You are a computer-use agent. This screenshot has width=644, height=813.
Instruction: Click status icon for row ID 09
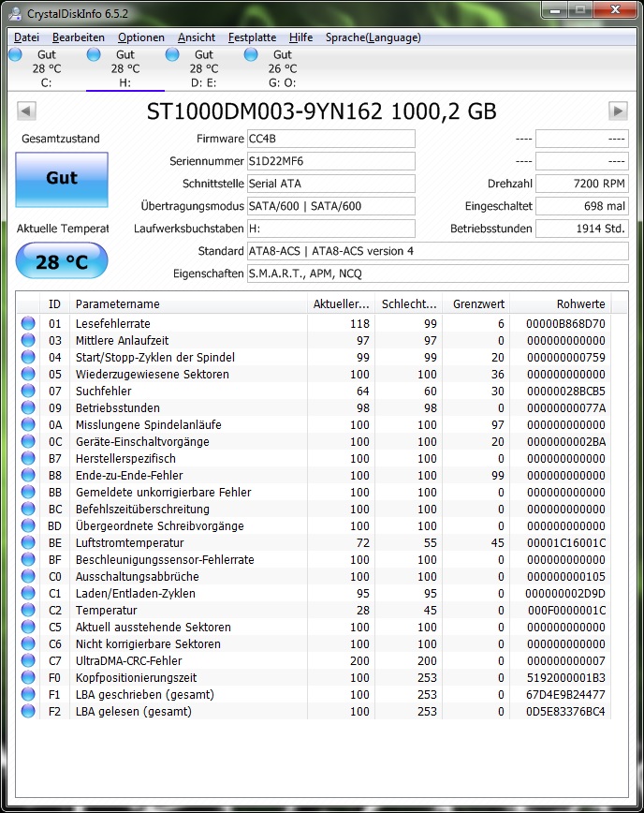28,407
